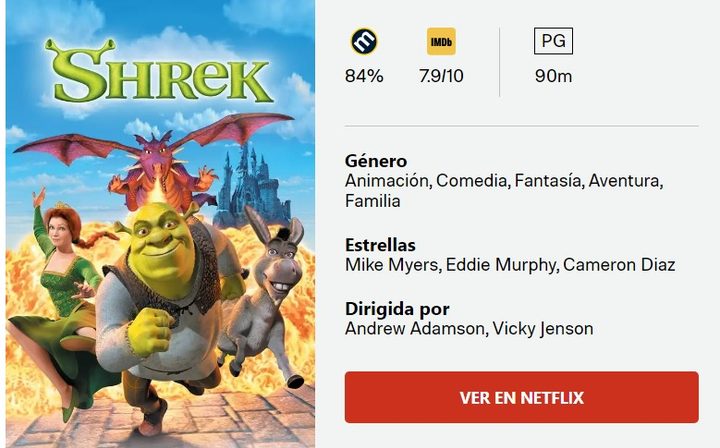Select the Comedia genre

point(472,181)
